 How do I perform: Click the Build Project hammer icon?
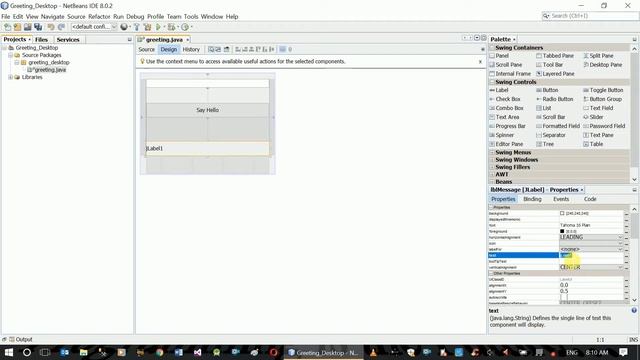coord(137,27)
